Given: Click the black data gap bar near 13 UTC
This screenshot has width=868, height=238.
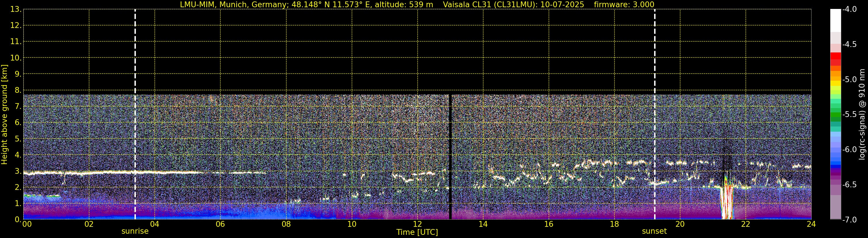Looking at the screenshot, I should coord(450,157).
